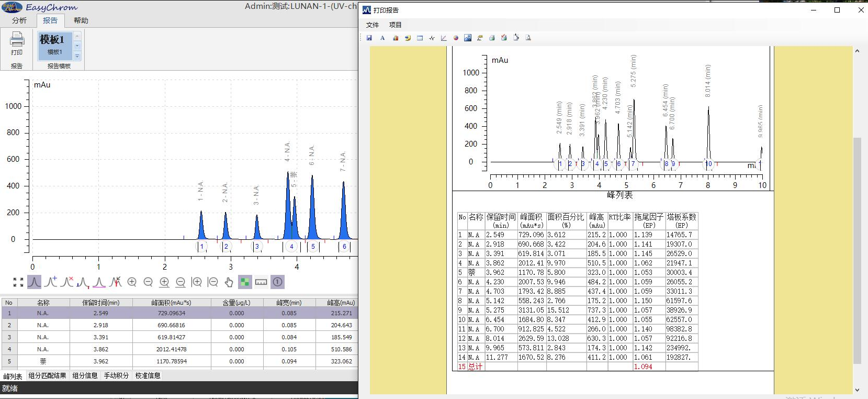
Task: Click the yellow label with peak icon
Action: pyautogui.click(x=480, y=38)
